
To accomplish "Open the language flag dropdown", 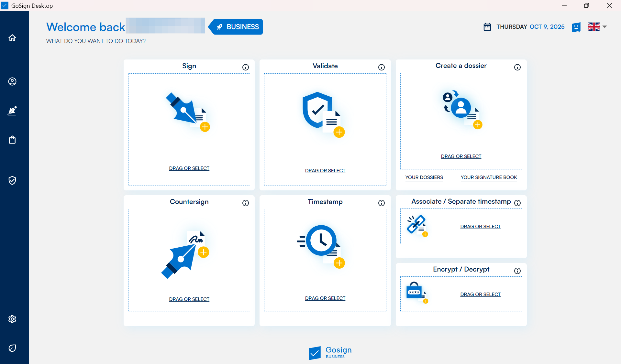I will [597, 27].
